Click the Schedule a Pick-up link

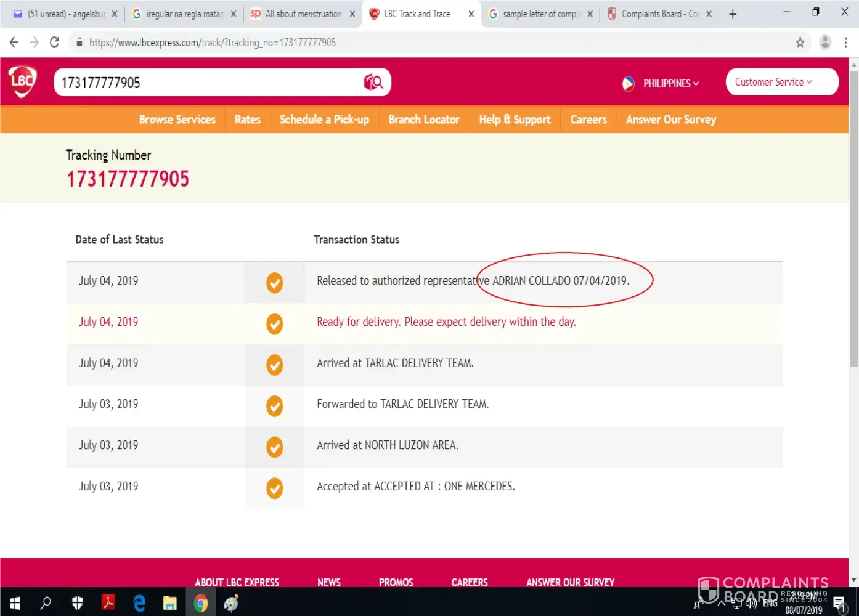click(324, 120)
